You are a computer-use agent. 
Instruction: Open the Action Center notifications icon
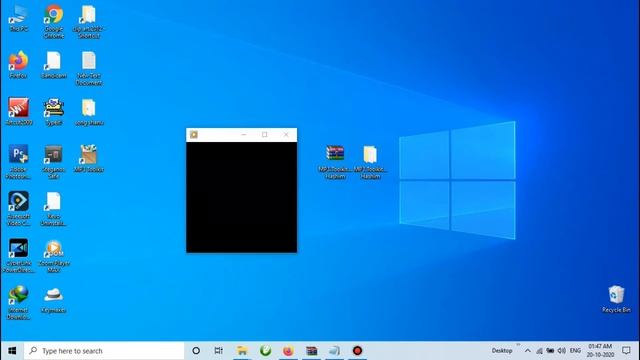(626, 351)
